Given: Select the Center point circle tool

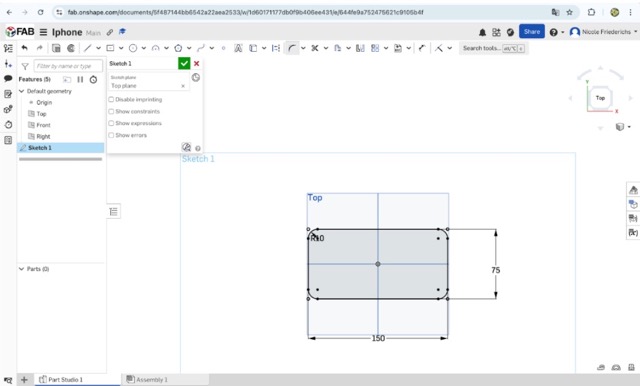Looking at the screenshot, I should click(133, 48).
